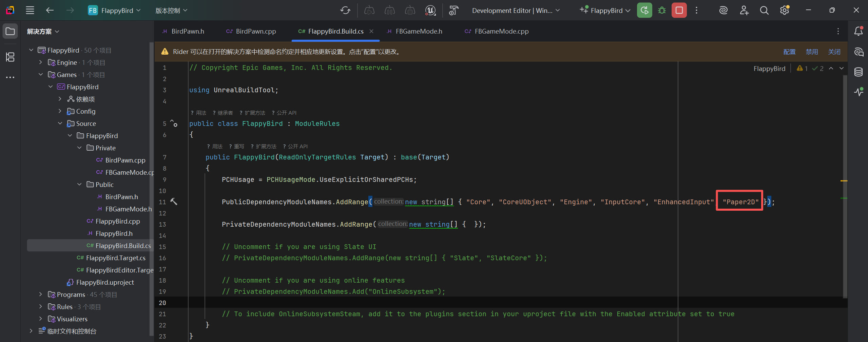Switch to the FBGameMode.h tab
This screenshot has width=868, height=342.
[414, 31]
